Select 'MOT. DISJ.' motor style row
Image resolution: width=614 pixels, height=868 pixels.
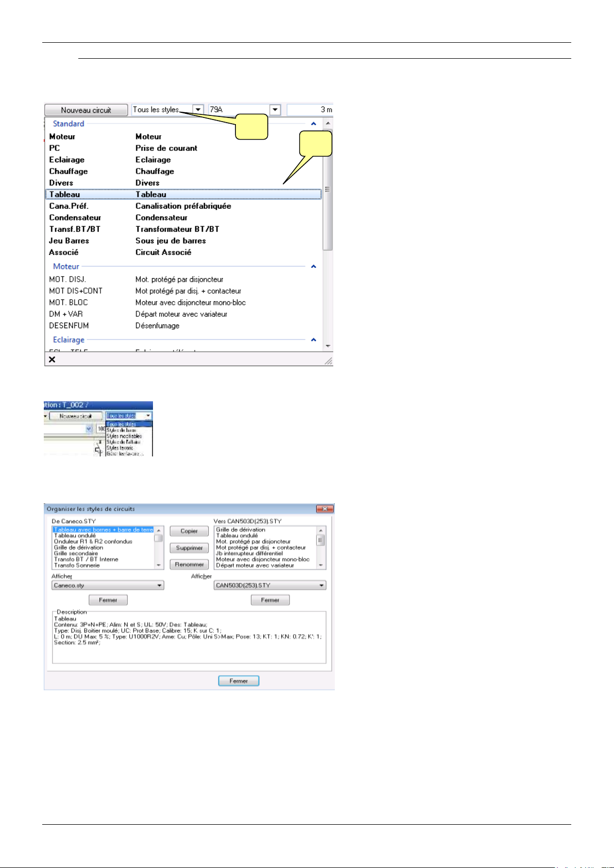click(x=184, y=279)
